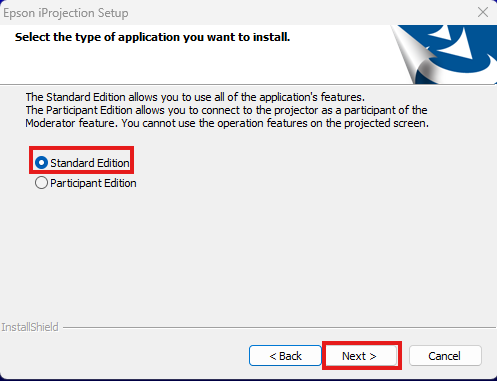Click the Participant Edition description sentence

point(226,110)
